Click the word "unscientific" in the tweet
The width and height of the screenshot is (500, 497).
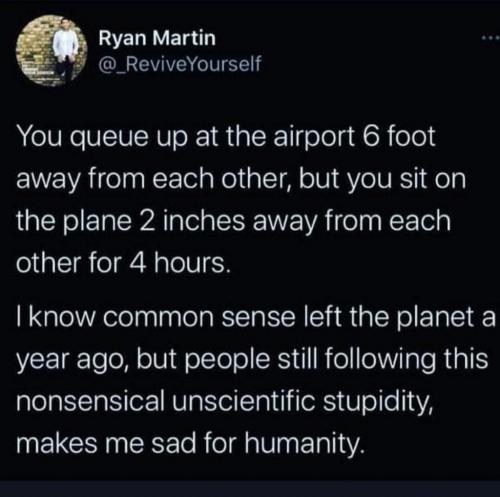(x=243, y=401)
